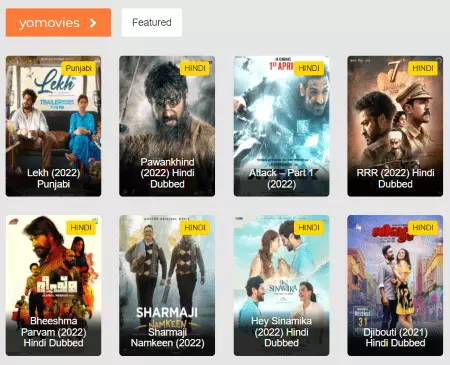The height and width of the screenshot is (365, 450).
Task: Click the HINDI badge on Djibouti poster
Action: (423, 228)
